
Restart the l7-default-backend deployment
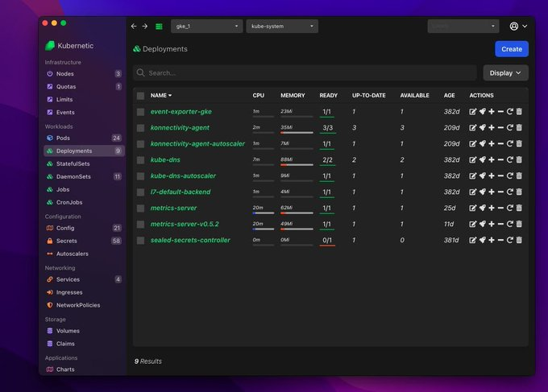[x=510, y=192]
